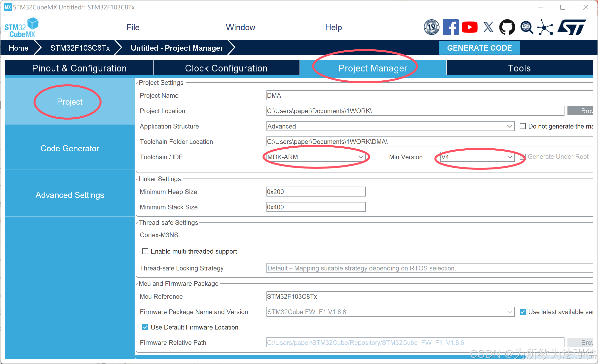Click the X (Twitter) icon
This screenshot has height=364, width=598.
click(x=488, y=27)
